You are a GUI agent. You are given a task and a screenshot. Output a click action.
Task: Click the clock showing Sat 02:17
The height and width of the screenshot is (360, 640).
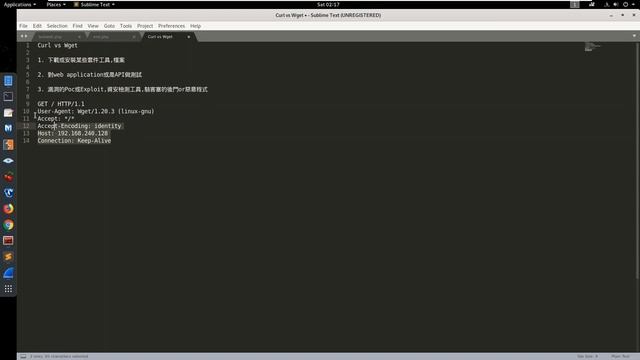click(x=328, y=4)
